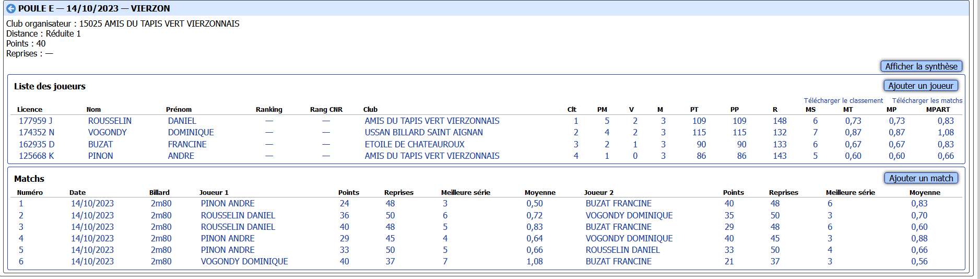Click licence 125668 K in the player list

pos(36,156)
